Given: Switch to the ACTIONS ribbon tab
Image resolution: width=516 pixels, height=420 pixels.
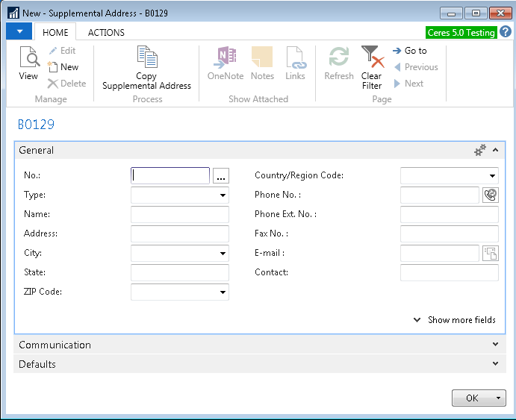Looking at the screenshot, I should (106, 32).
